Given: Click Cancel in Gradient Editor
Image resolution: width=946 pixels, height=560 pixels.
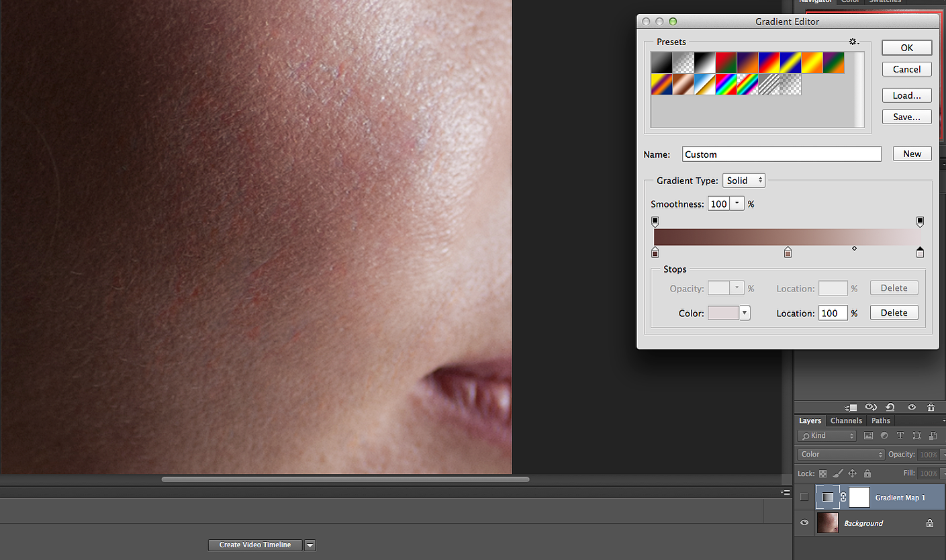Looking at the screenshot, I should (907, 69).
